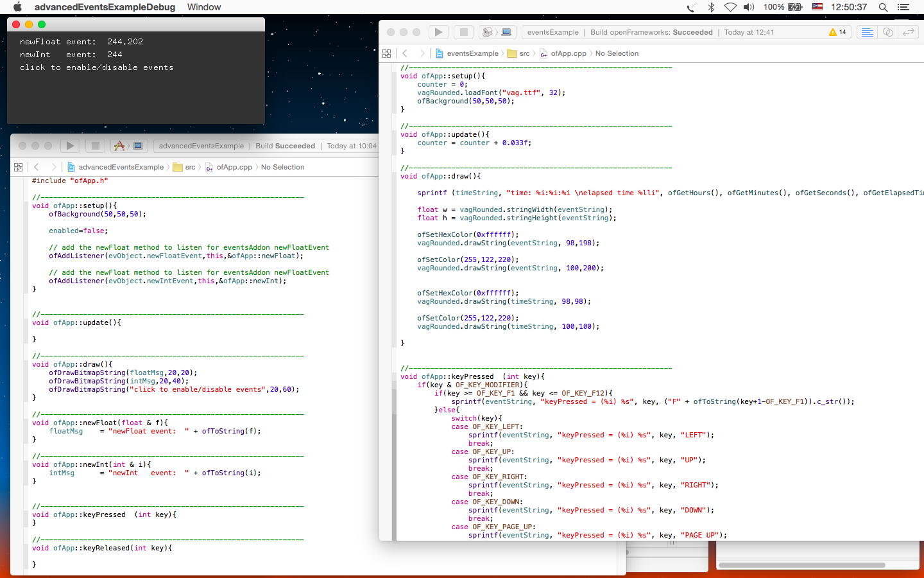Open related items grid in eventsExample jump bar

[x=386, y=53]
